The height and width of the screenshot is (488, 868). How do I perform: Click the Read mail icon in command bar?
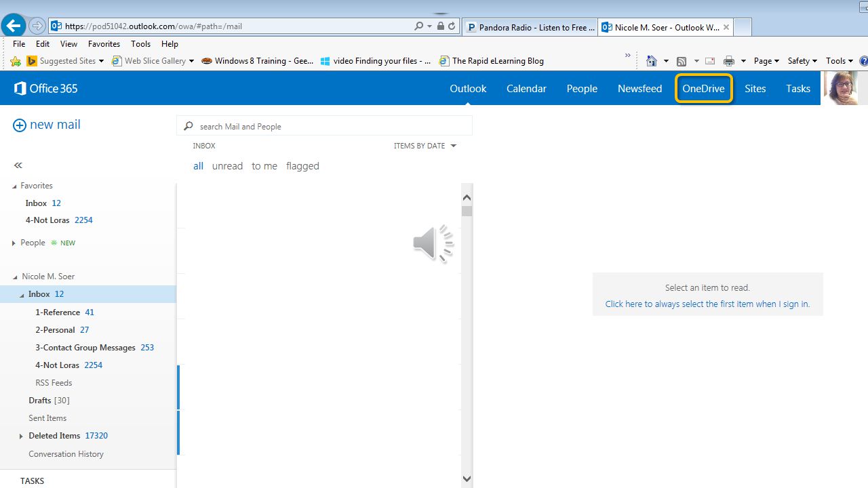click(x=710, y=61)
